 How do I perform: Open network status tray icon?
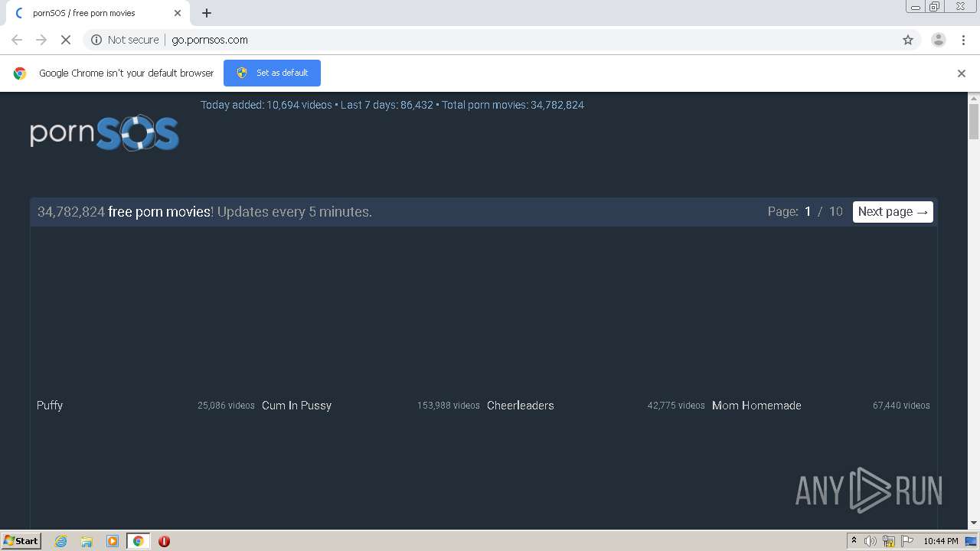889,541
